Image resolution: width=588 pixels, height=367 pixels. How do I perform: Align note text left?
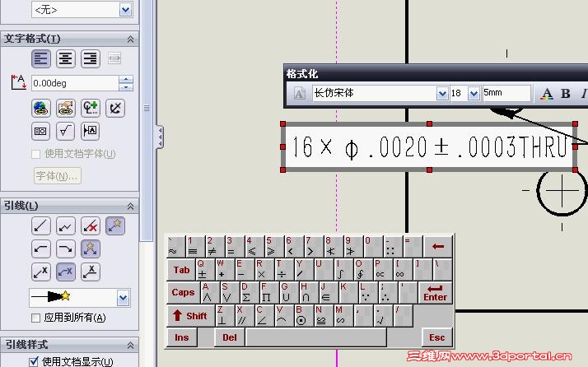tap(41, 59)
